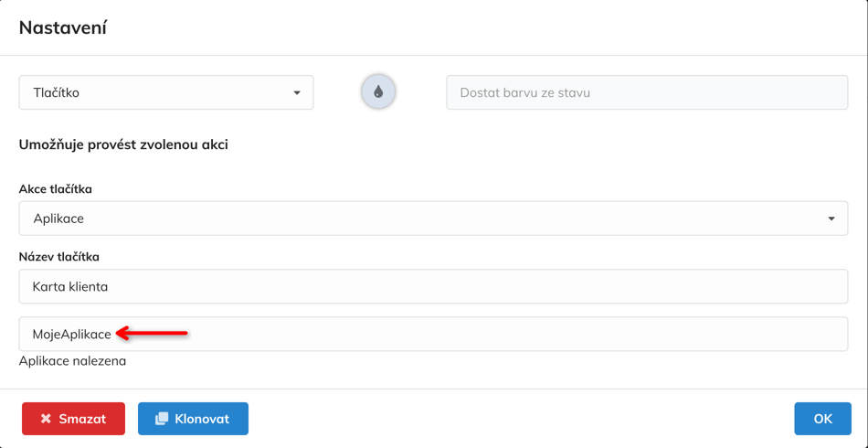The height and width of the screenshot is (448, 868).
Task: Click the Nastavení dialog title
Action: (x=63, y=27)
